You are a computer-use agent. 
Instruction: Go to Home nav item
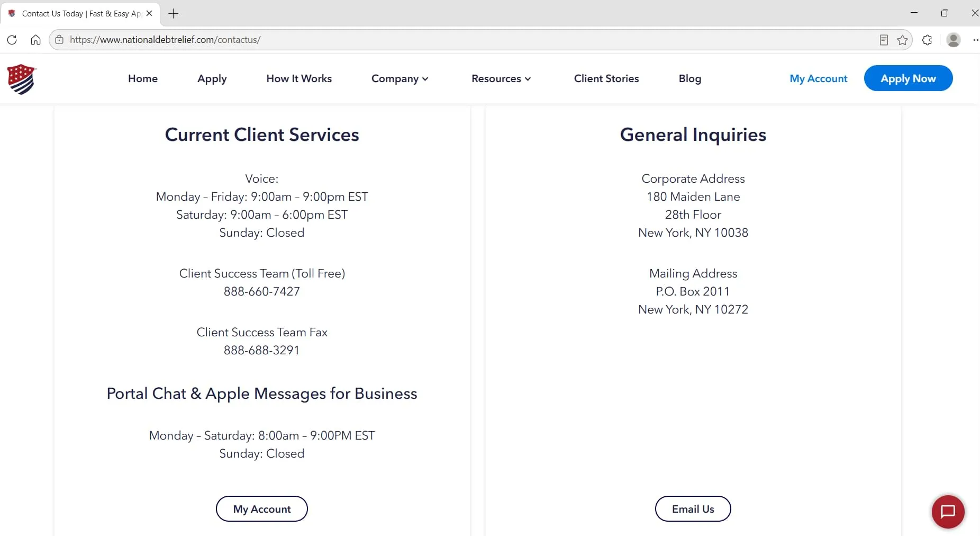tap(143, 78)
